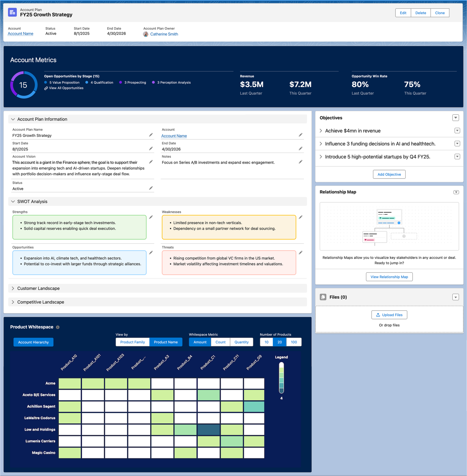Select the Count whitespace metric

pyautogui.click(x=220, y=342)
